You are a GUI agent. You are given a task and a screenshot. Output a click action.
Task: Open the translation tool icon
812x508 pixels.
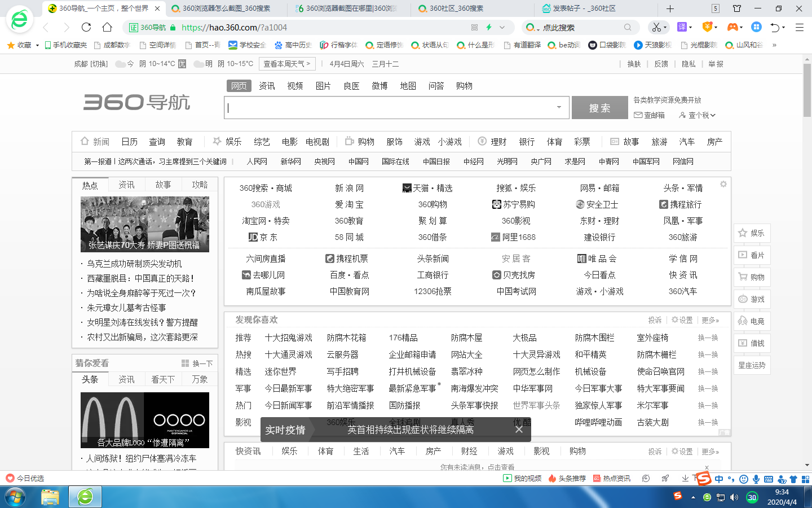(681, 27)
